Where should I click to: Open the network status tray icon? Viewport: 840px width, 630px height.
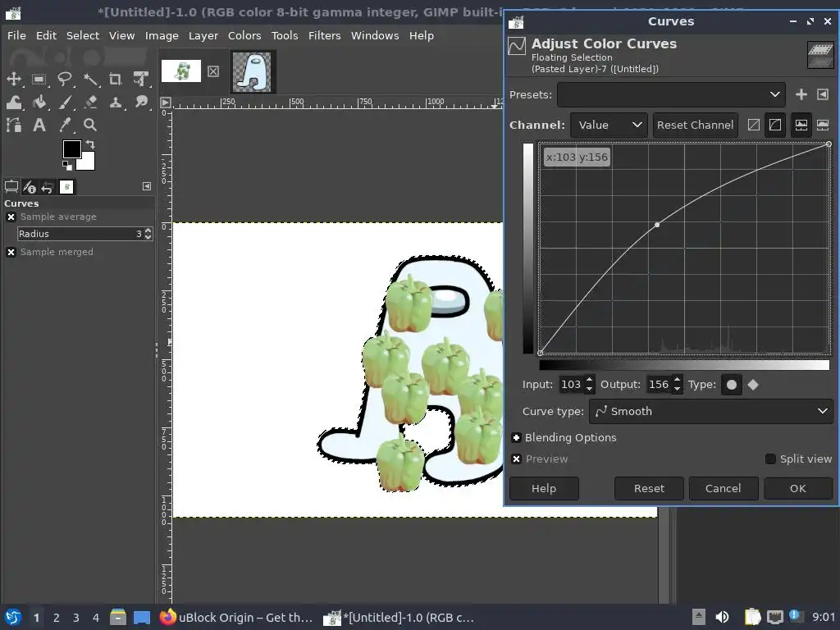click(774, 617)
